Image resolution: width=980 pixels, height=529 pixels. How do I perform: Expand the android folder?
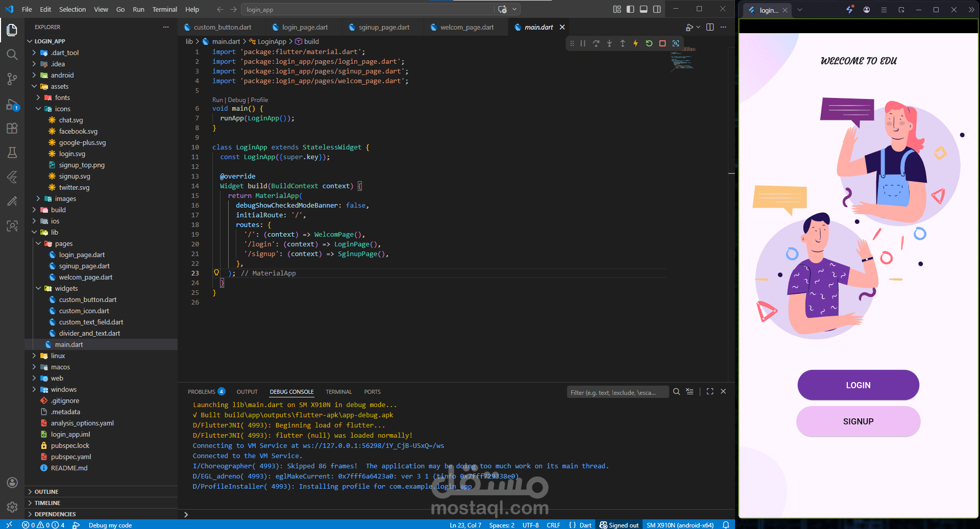62,75
